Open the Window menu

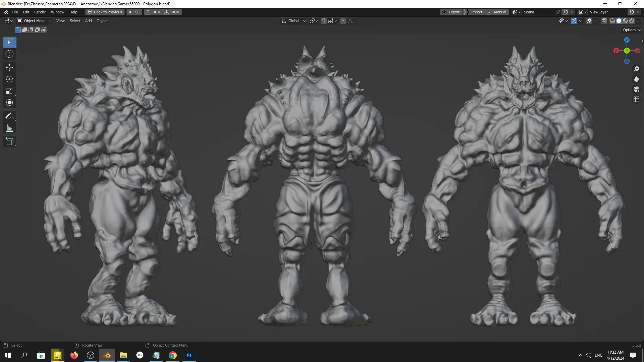tap(57, 12)
